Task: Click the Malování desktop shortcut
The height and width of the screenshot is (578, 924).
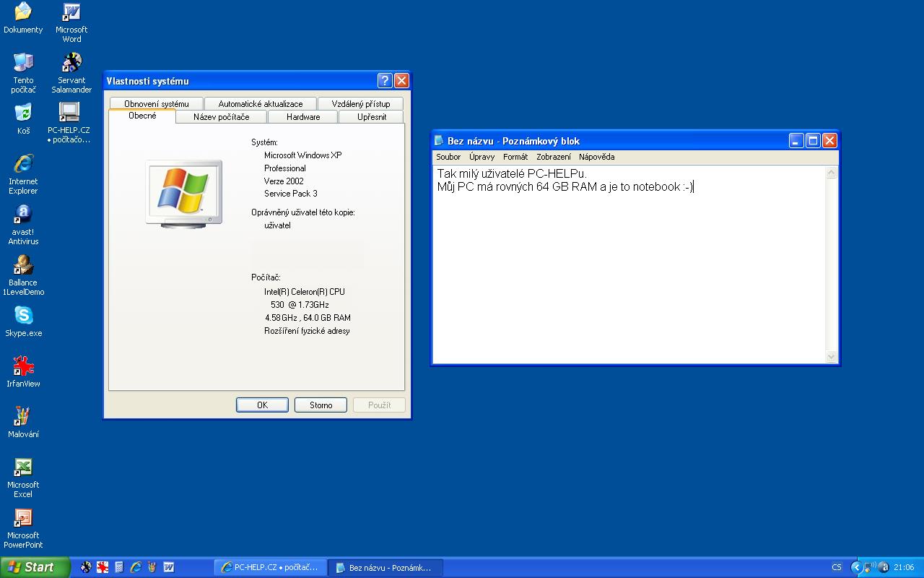Action: click(23, 423)
